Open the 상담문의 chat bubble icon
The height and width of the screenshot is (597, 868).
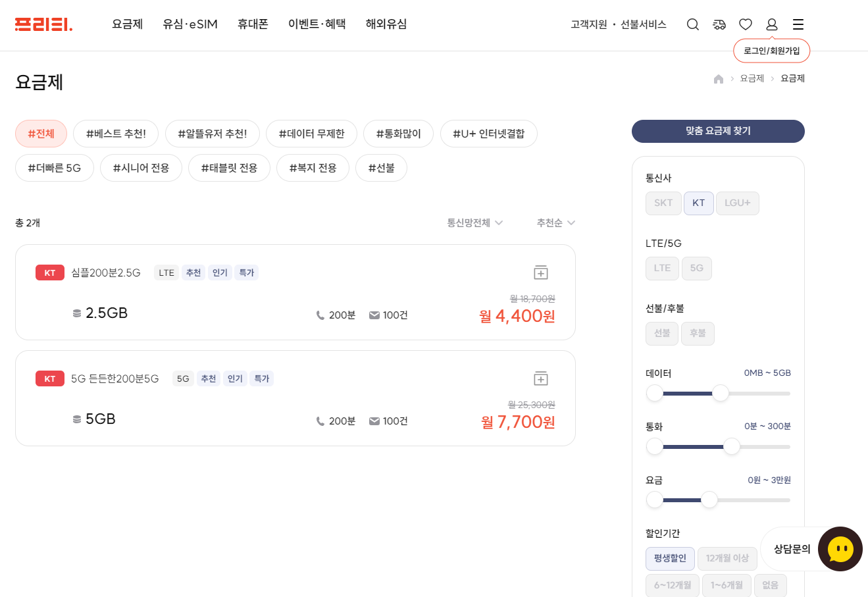(839, 548)
